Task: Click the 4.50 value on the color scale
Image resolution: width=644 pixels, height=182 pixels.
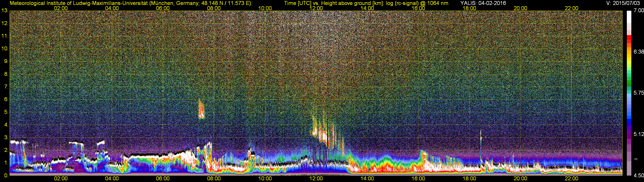Action: [638, 176]
